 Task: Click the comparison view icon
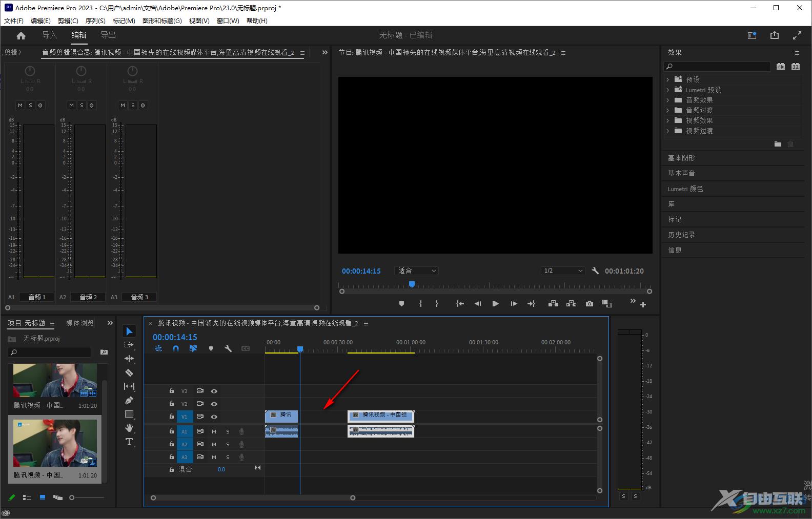(x=607, y=304)
